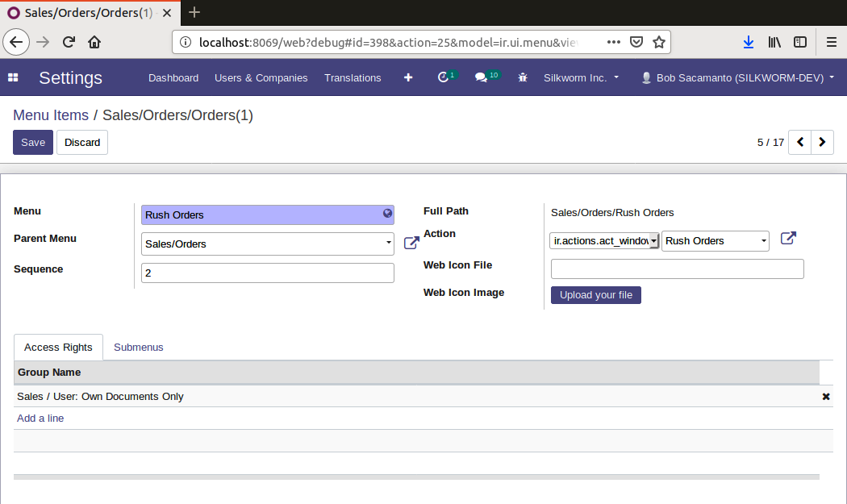Click Add a line link
The image size is (847, 504).
tap(40, 418)
